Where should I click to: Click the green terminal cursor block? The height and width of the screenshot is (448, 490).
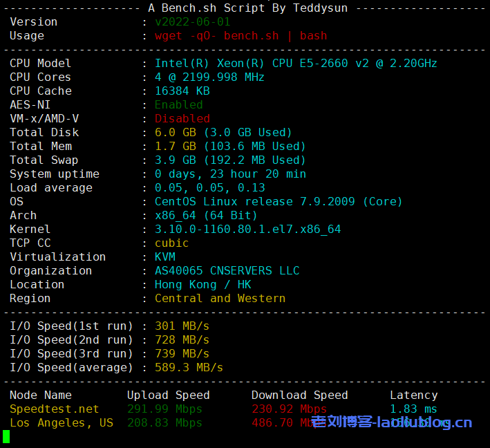(6, 436)
